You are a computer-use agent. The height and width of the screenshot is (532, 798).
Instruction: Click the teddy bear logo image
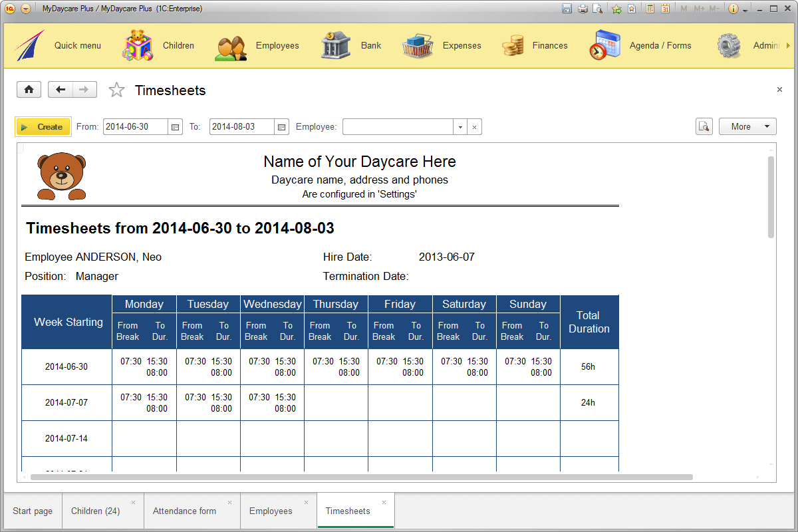coord(61,177)
